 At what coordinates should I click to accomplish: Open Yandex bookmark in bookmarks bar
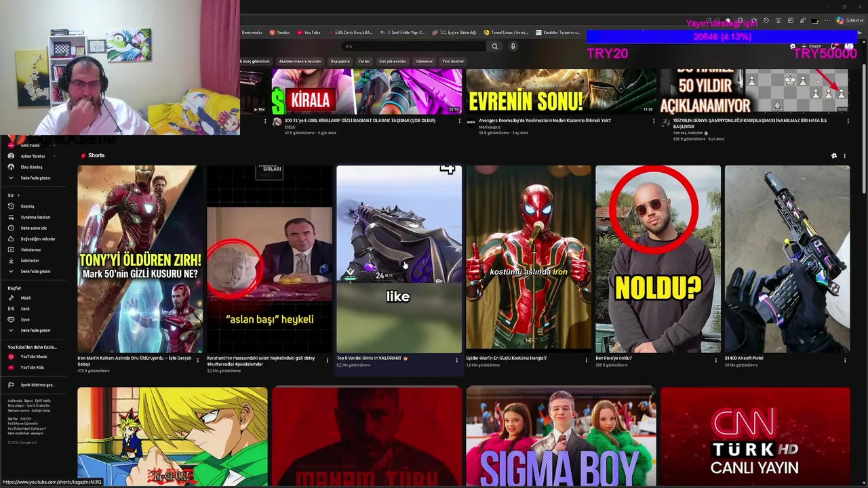point(279,33)
